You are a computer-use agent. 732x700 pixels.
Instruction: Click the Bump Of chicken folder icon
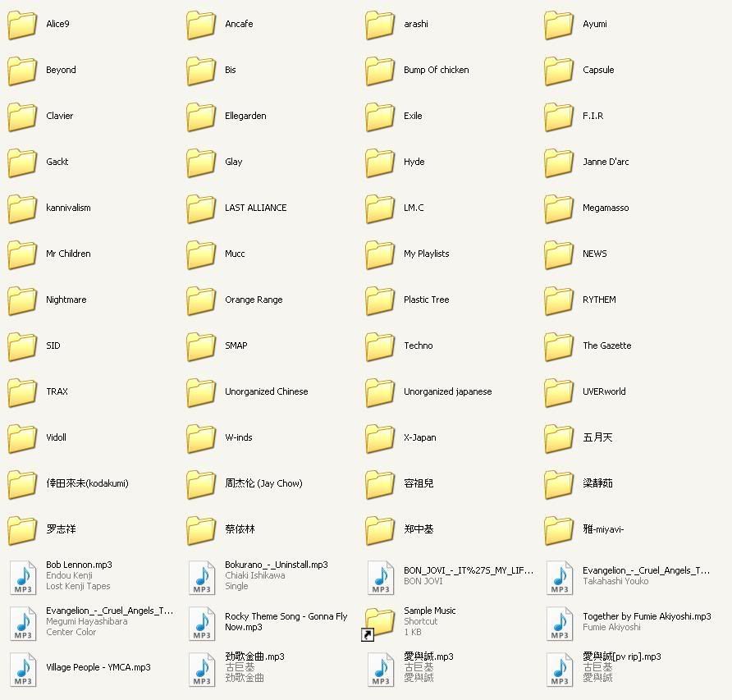point(379,71)
